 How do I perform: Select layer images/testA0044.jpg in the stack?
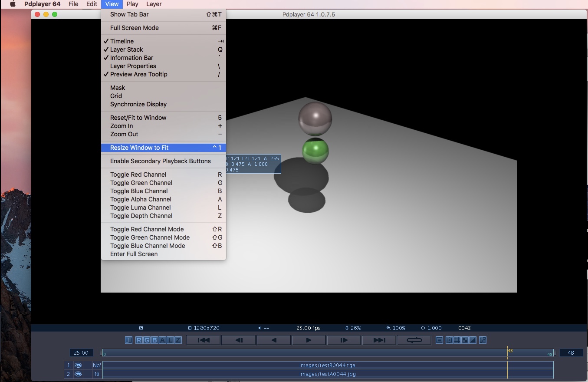pyautogui.click(x=328, y=374)
